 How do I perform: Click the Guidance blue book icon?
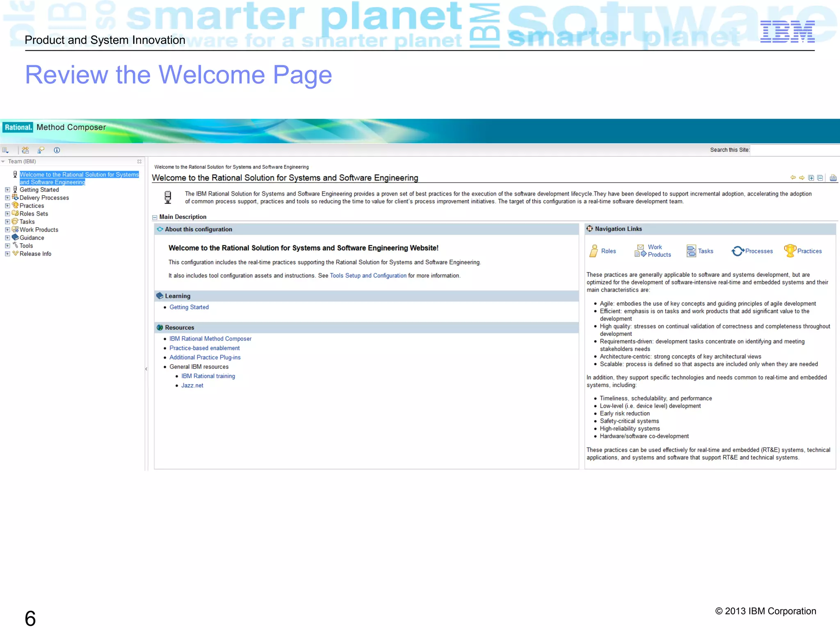coord(15,237)
